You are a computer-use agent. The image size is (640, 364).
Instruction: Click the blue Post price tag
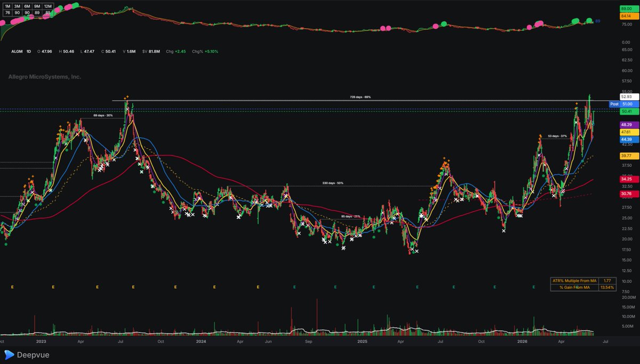(614, 104)
